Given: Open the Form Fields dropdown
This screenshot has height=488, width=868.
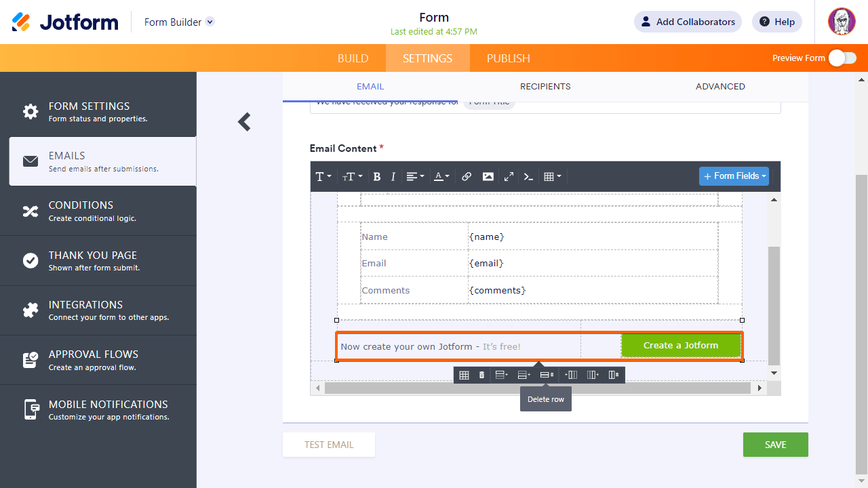Looking at the screenshot, I should point(734,176).
